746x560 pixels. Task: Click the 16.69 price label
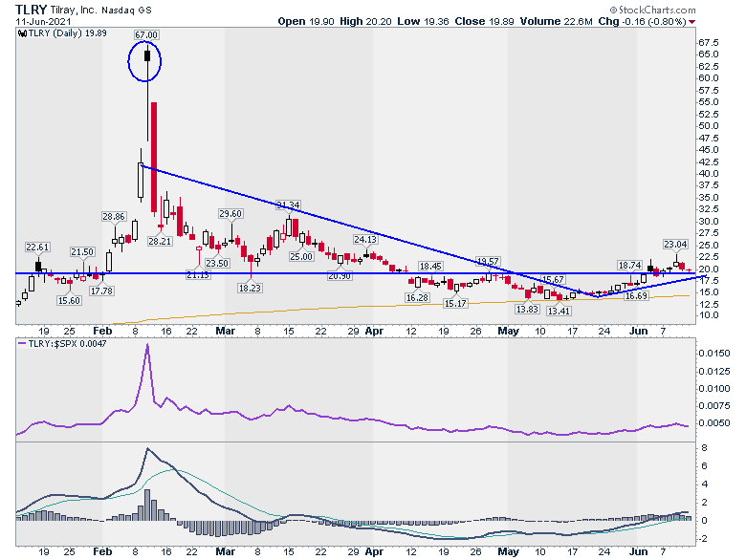(x=636, y=296)
